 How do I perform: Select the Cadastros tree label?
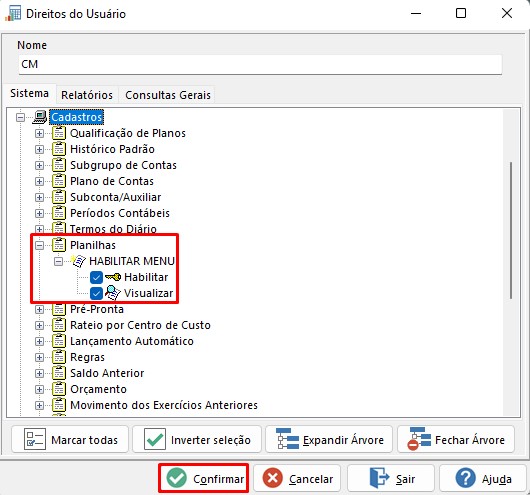coord(76,117)
